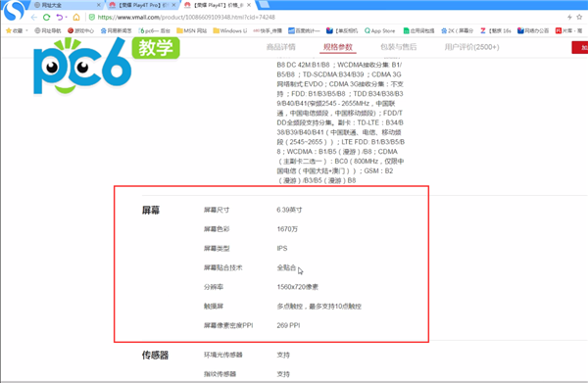Image resolution: width=588 pixels, height=383 pixels.
Task: Click the purple undo restore icon
Action: [x=60, y=18]
